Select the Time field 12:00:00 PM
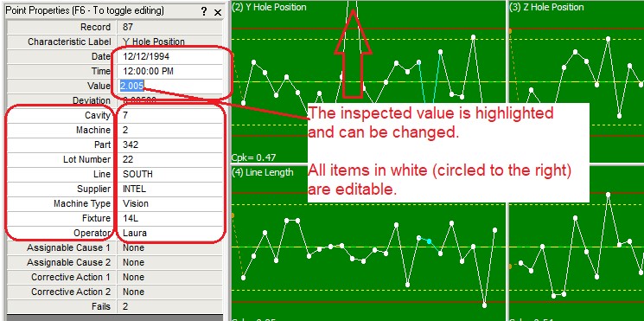The width and height of the screenshot is (644, 321). (x=170, y=71)
